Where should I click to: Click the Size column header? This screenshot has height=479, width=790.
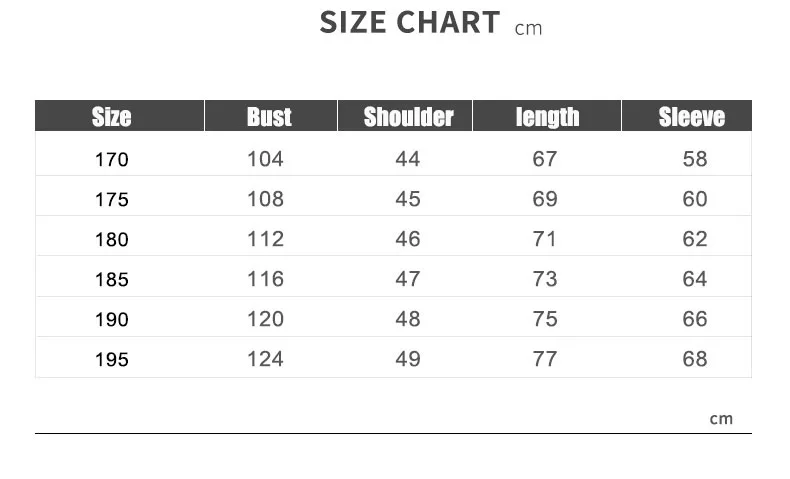(x=119, y=116)
